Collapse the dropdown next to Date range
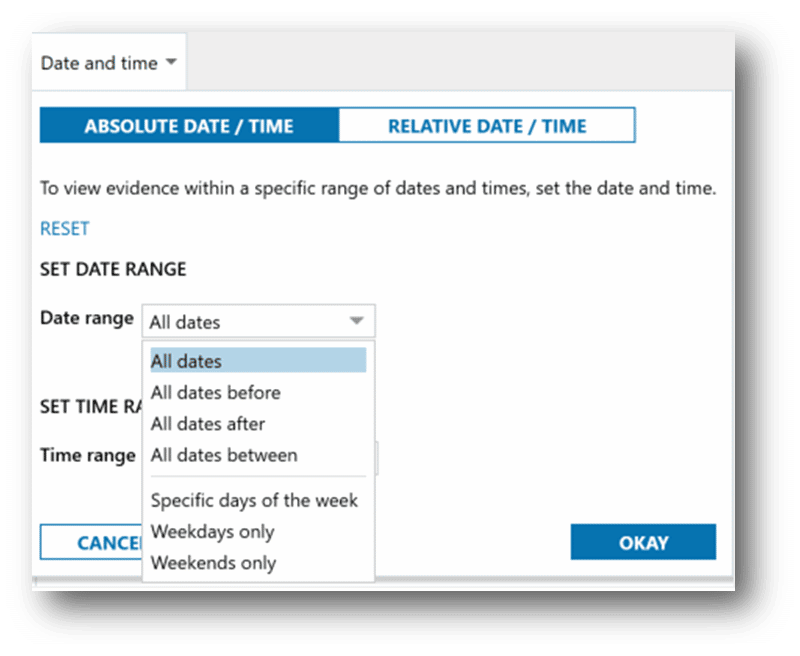The height and width of the screenshot is (656, 800). pos(357,321)
